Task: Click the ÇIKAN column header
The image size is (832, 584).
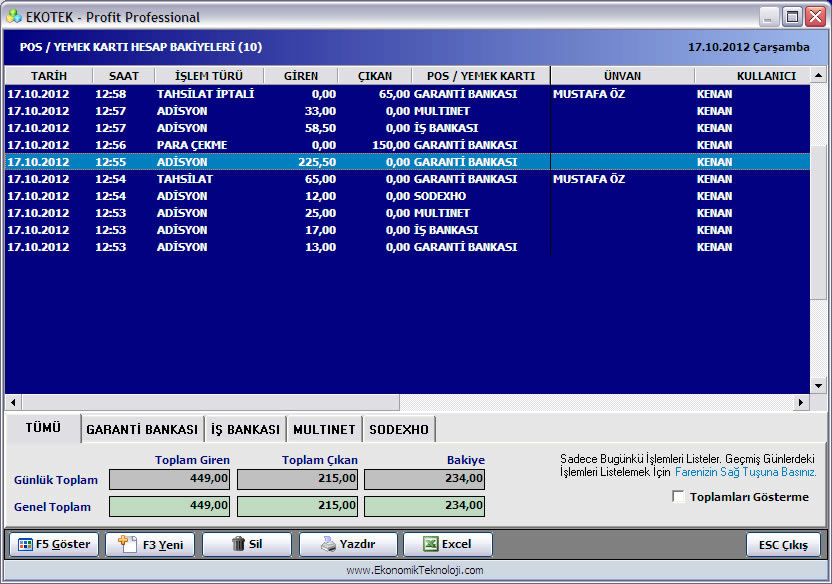Action: coord(375,76)
